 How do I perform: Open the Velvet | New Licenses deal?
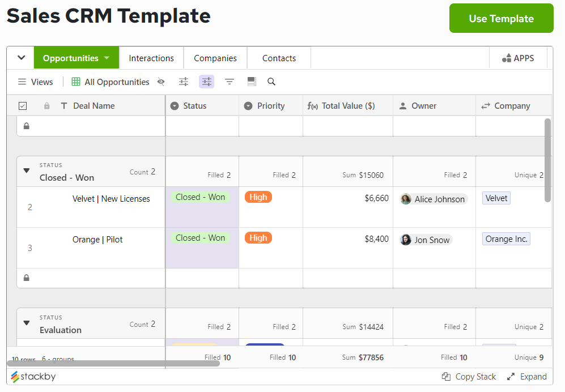111,199
